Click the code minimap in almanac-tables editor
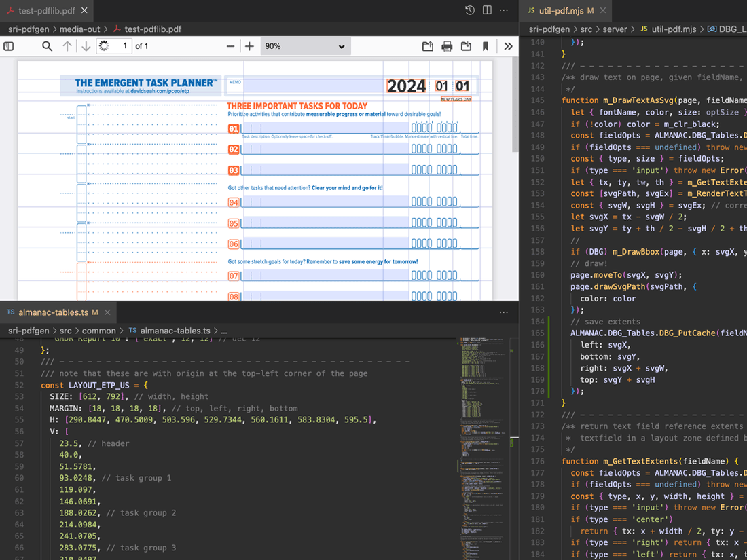The height and width of the screenshot is (560, 747). (x=479, y=407)
